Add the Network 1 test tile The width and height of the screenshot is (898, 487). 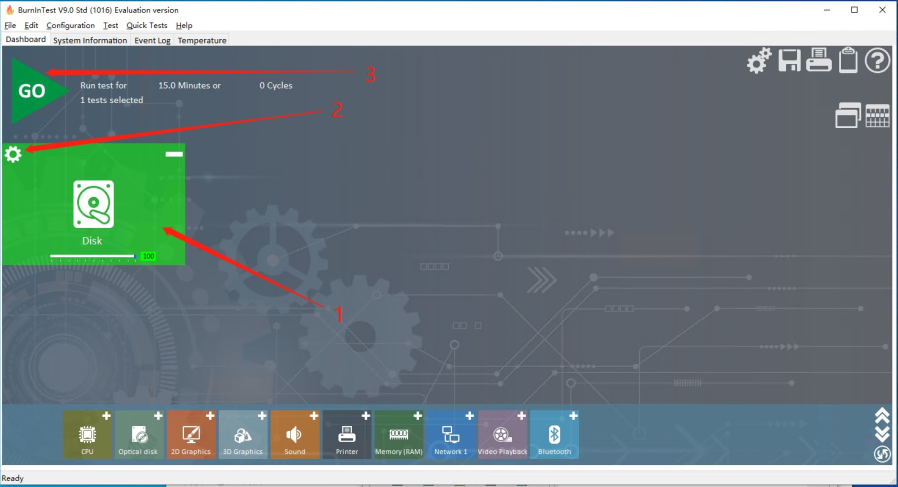pyautogui.click(x=450, y=434)
